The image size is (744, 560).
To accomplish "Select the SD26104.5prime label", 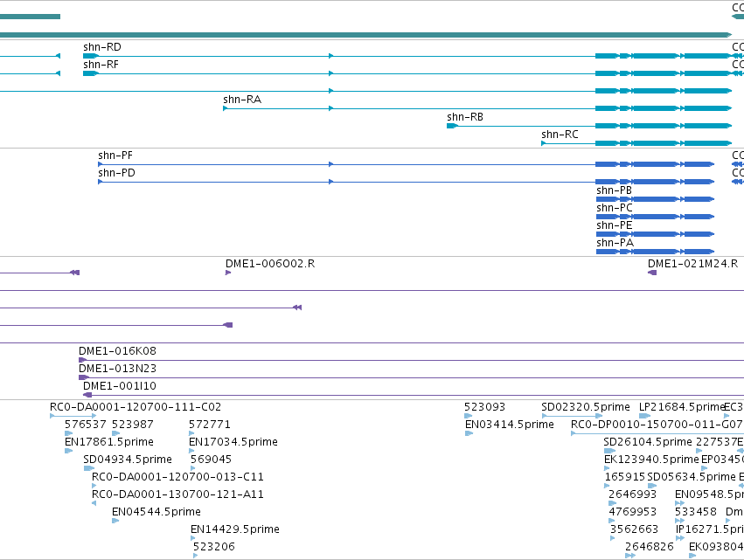I will (648, 442).
